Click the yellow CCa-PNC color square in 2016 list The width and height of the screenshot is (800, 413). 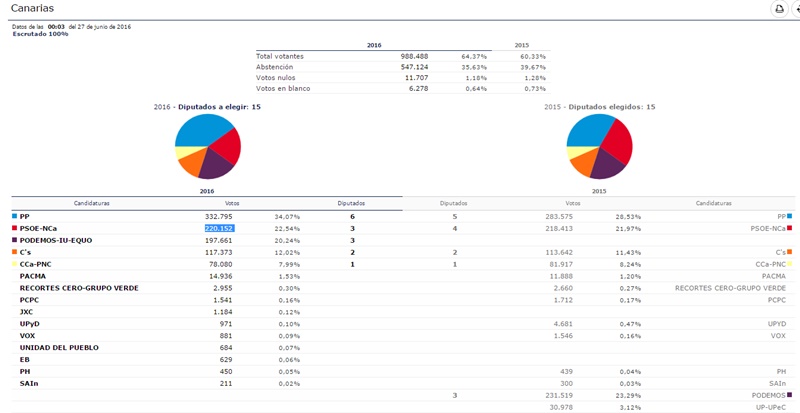point(15,264)
